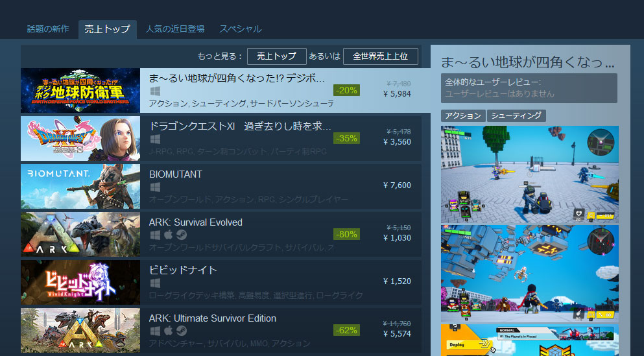This screenshot has height=356, width=644.
Task: Click Apple icon on ARK: Ultimate Survivor row
Action: [x=168, y=331]
